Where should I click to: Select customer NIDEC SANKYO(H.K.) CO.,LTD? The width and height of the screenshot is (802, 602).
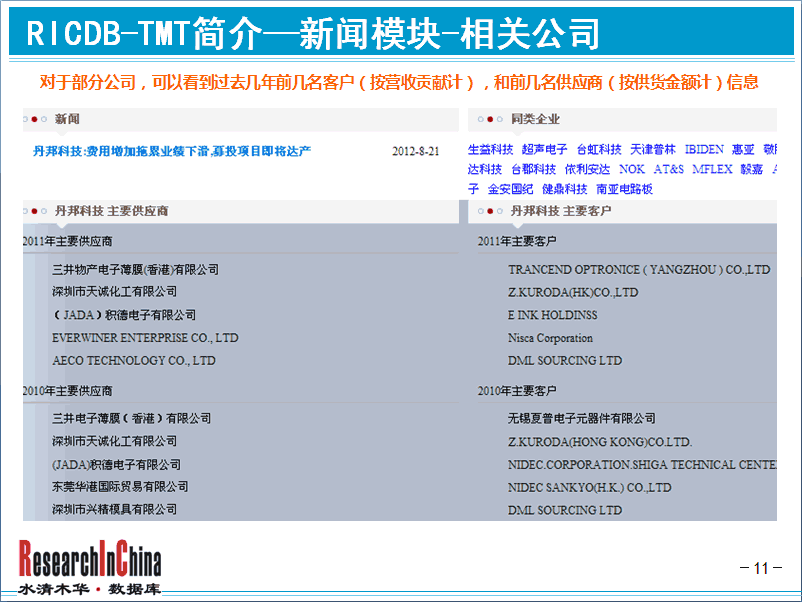pyautogui.click(x=589, y=488)
